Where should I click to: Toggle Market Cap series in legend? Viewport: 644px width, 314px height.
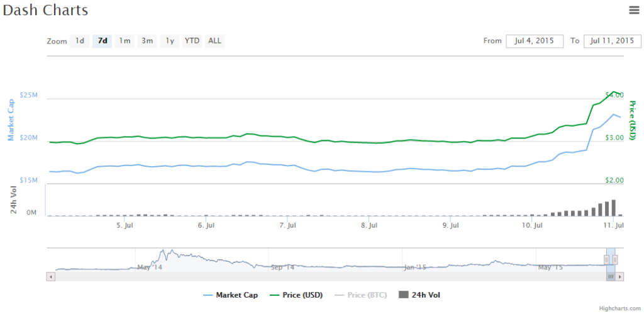click(231, 295)
